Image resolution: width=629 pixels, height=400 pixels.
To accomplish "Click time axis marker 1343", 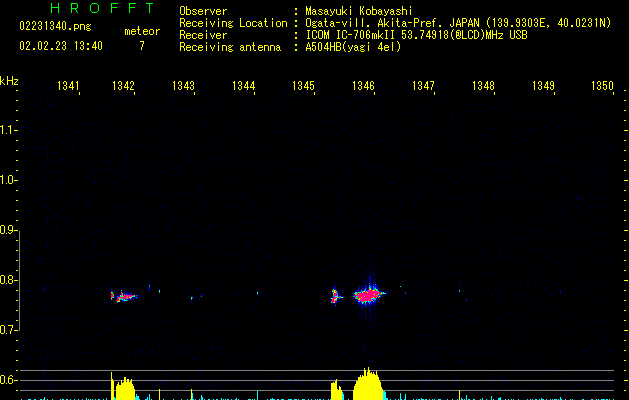I will tap(183, 86).
